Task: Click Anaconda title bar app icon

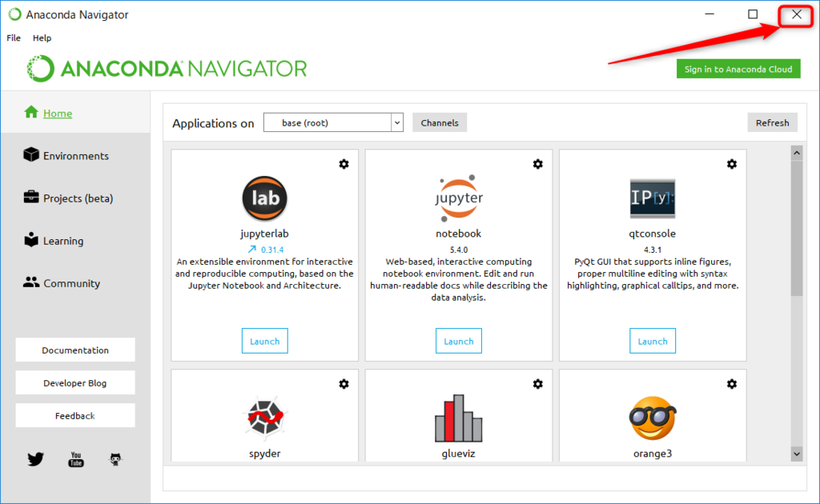Action: click(14, 14)
